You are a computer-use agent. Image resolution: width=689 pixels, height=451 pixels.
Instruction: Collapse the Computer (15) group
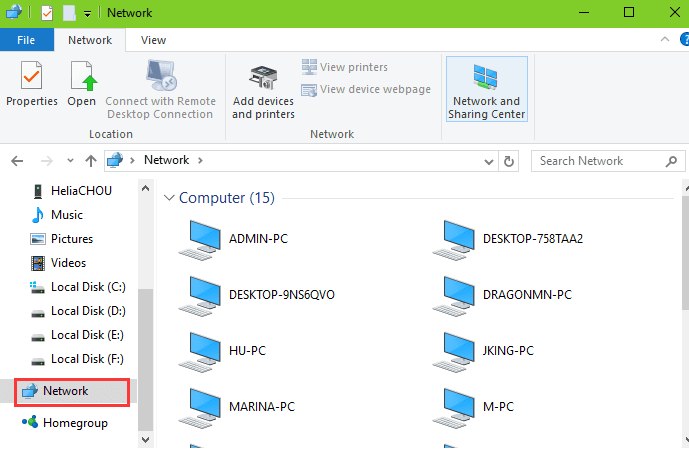click(x=169, y=198)
